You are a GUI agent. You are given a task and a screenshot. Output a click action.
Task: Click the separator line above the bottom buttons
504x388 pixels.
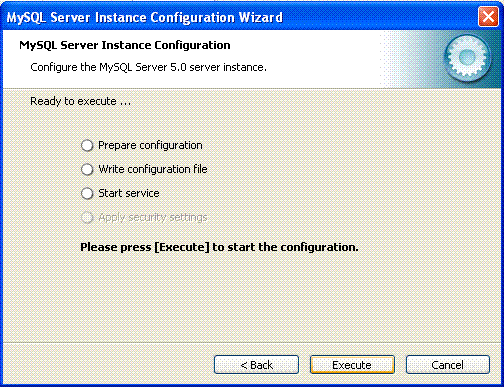coord(252,342)
